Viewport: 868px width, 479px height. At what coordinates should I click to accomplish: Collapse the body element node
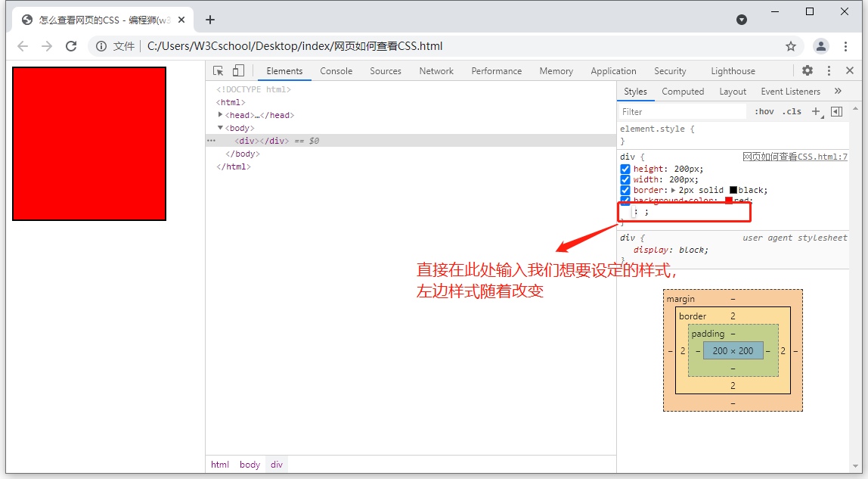[x=221, y=128]
